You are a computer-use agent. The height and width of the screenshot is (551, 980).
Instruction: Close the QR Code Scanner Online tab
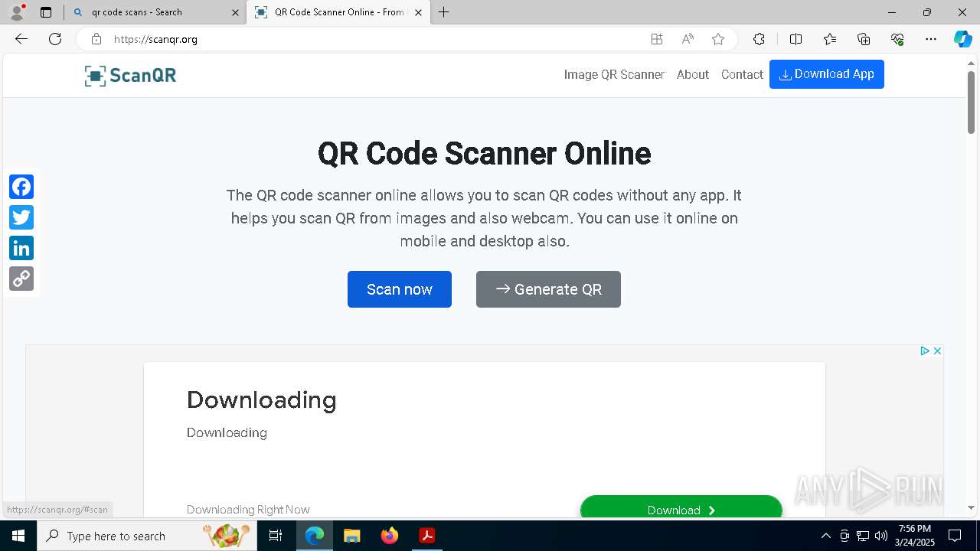click(418, 12)
